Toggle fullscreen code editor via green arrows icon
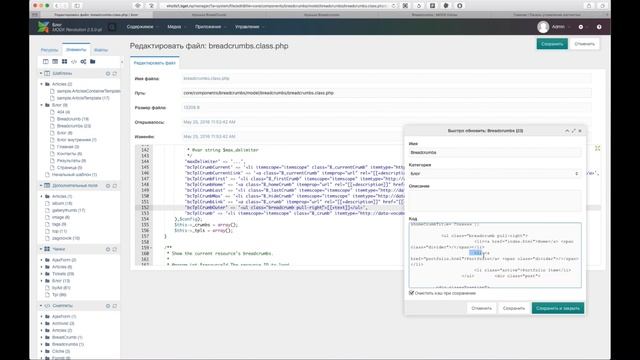 pyautogui.click(x=598, y=148)
